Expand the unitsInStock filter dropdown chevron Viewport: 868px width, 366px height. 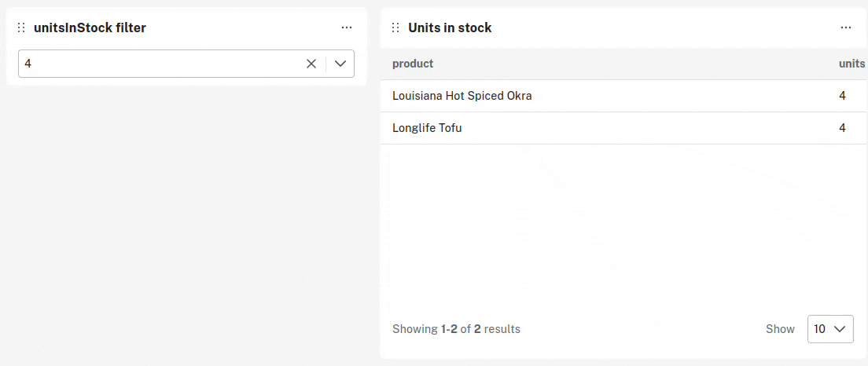point(340,64)
